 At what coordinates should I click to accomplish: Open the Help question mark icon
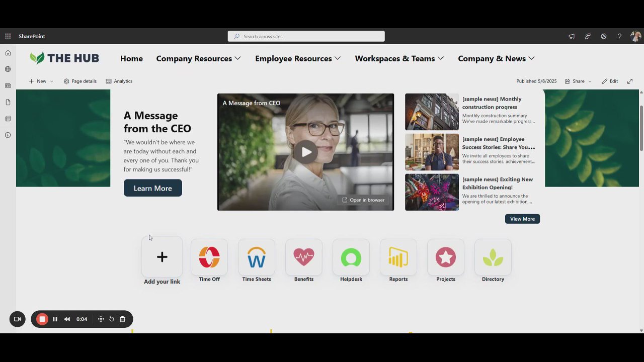(x=620, y=36)
